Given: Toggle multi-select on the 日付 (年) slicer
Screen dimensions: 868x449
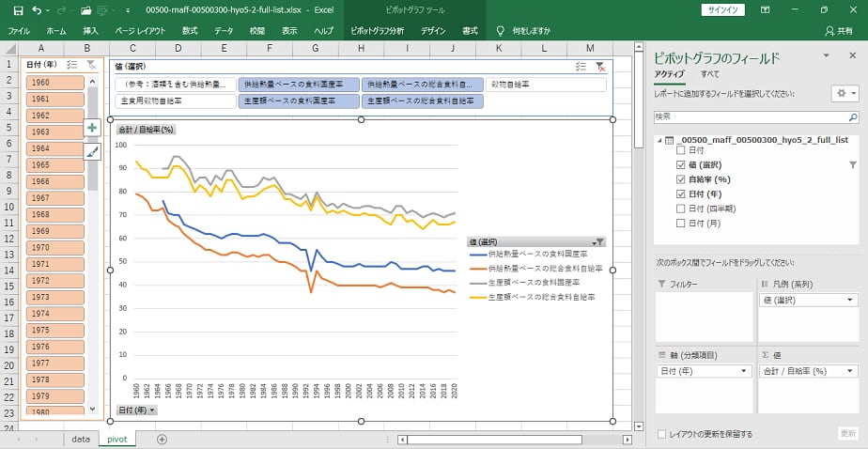Looking at the screenshot, I should click(72, 65).
